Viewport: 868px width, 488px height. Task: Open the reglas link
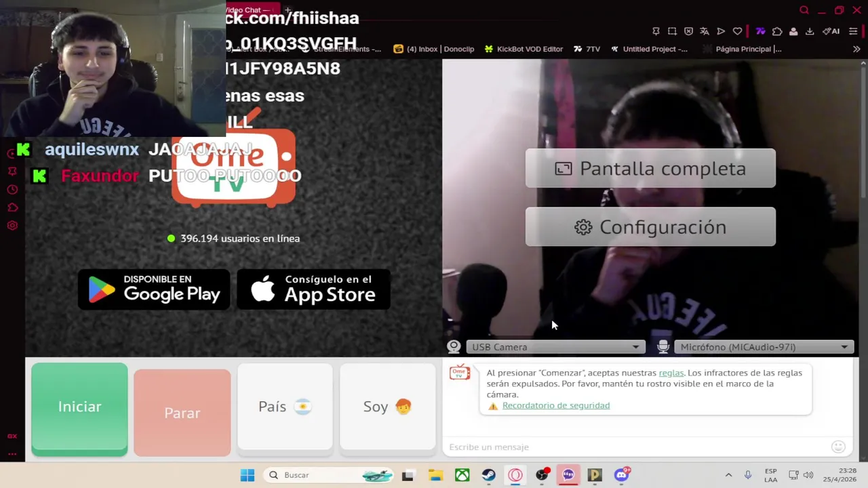[671, 373]
